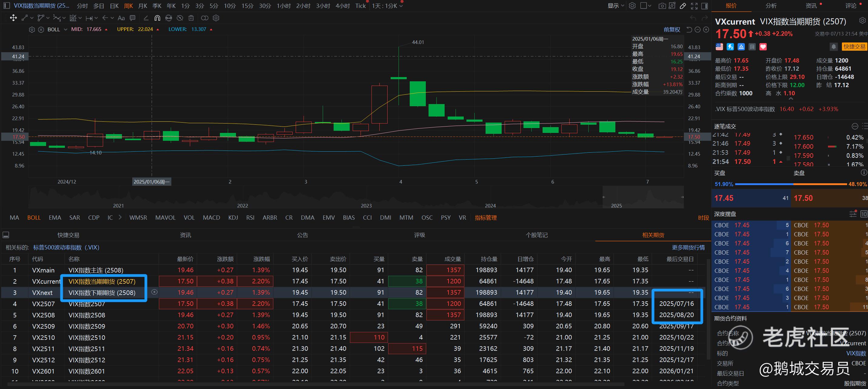Image resolution: width=868 pixels, height=389 pixels.
Task: Click buy/sell ratio progress bar
Action: pyautogui.click(x=790, y=184)
